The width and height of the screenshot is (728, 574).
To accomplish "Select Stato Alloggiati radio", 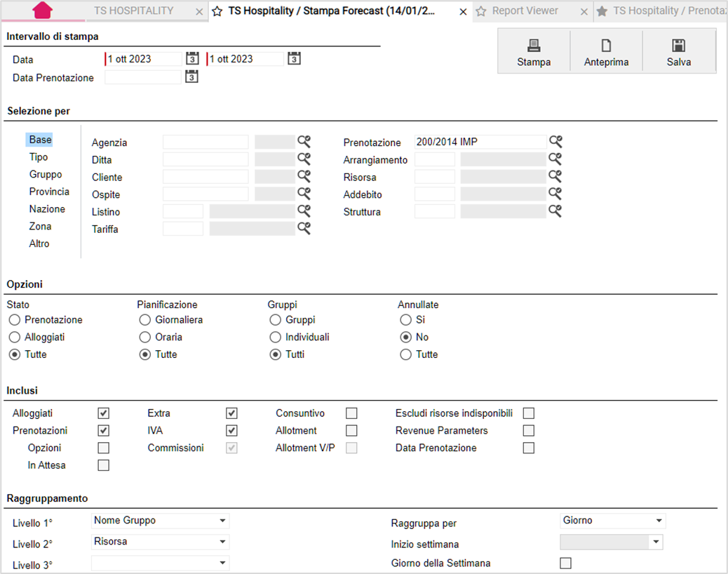I will click(x=15, y=337).
